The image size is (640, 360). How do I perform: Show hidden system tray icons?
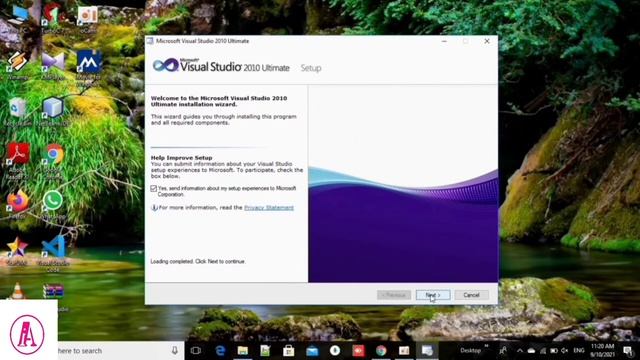point(520,351)
